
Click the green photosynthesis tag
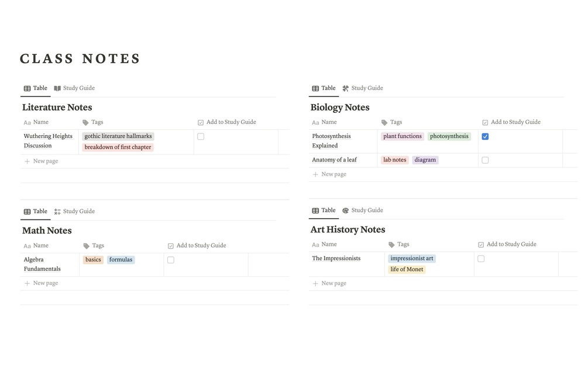[x=449, y=137]
